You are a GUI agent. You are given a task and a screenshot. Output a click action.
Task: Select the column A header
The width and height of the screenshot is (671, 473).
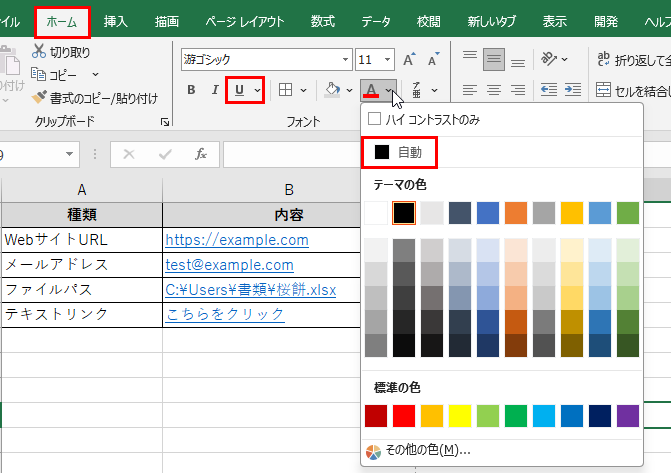(x=81, y=189)
